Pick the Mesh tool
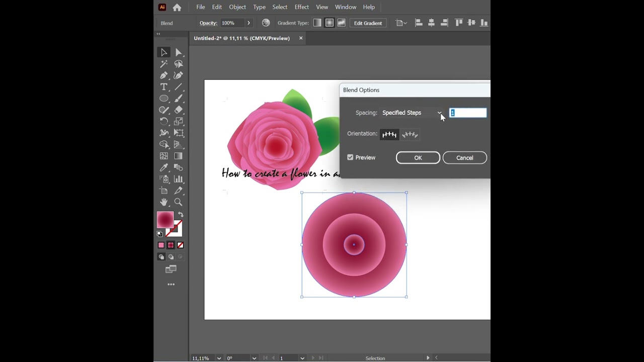The height and width of the screenshot is (362, 644). [x=164, y=156]
